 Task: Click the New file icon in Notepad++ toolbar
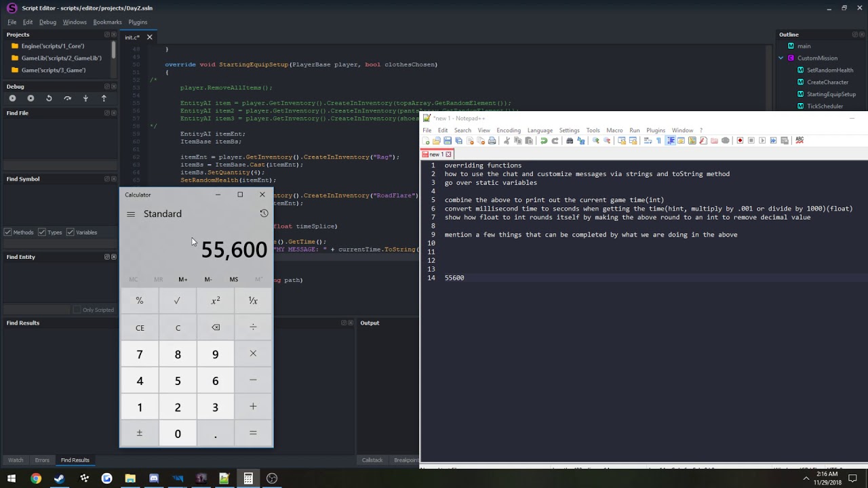pos(426,141)
